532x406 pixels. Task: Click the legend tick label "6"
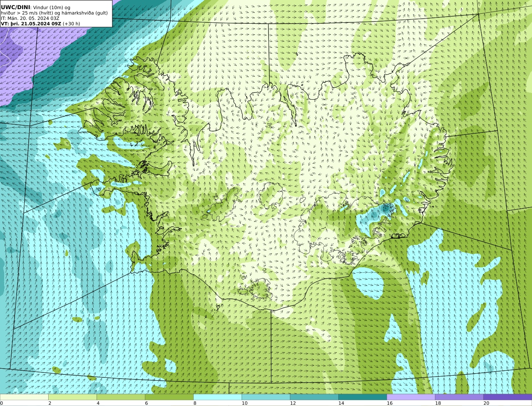point(147,403)
